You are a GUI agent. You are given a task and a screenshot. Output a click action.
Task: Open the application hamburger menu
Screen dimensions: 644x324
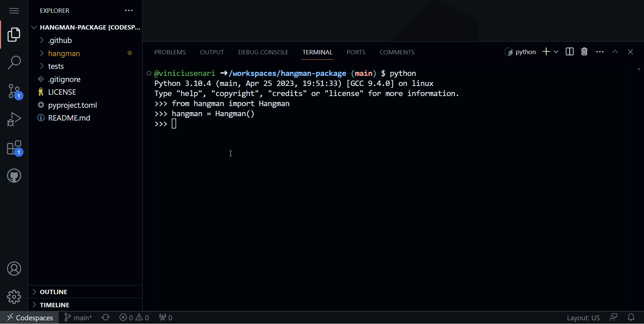(14, 11)
